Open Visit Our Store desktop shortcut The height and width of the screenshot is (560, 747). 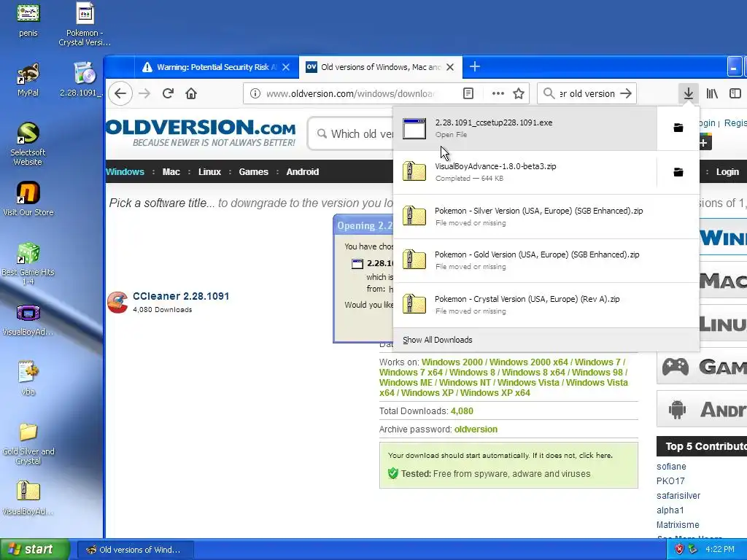pyautogui.click(x=28, y=199)
